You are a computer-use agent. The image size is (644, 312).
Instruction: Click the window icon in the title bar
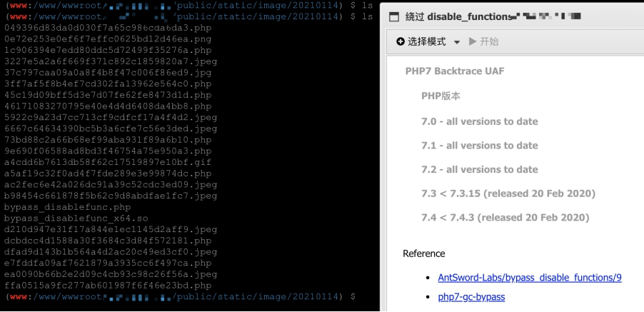point(394,17)
